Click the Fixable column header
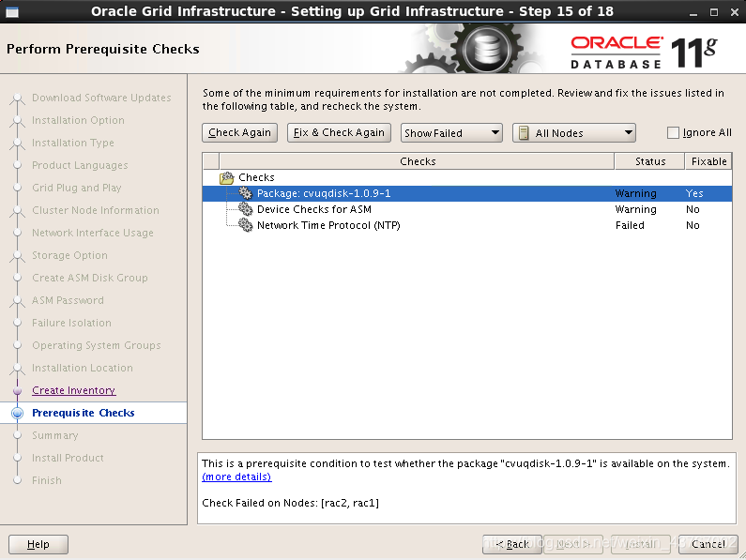The image size is (746, 560). click(x=708, y=161)
